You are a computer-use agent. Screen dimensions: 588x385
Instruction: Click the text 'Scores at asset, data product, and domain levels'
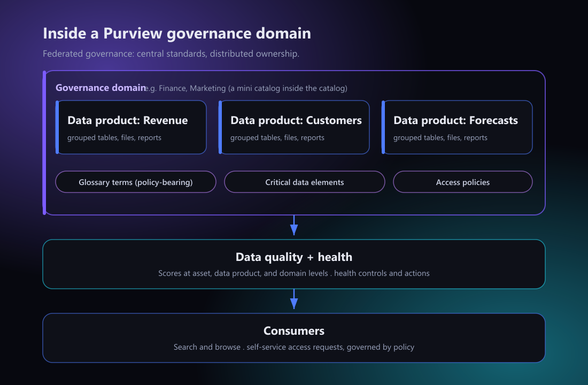tap(243, 273)
